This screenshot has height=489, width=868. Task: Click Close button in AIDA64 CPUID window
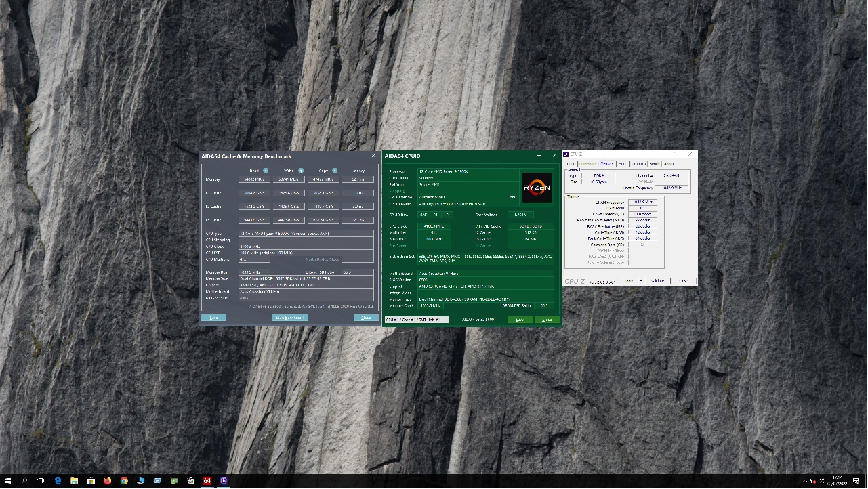click(547, 320)
